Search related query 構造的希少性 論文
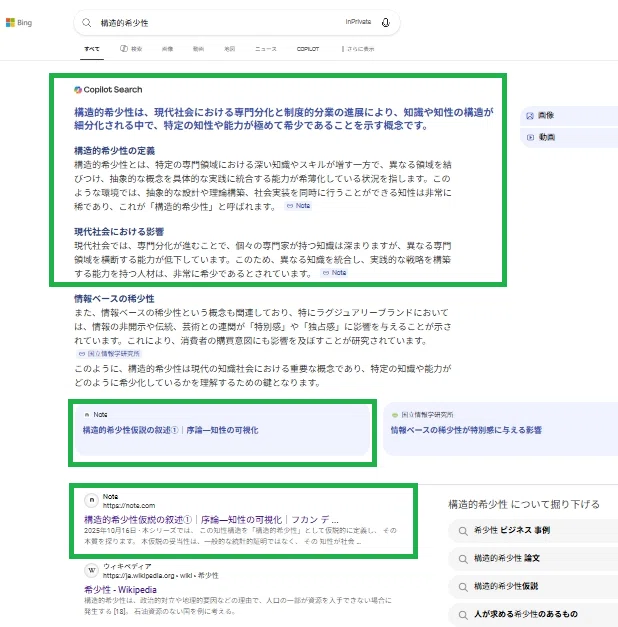The height and width of the screenshot is (627, 618). 534,559
